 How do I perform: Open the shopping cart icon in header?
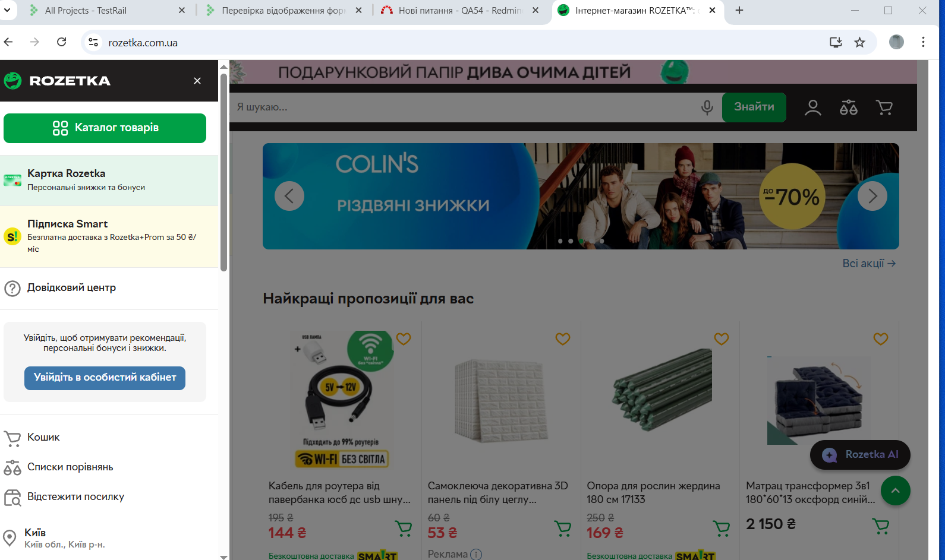884,107
